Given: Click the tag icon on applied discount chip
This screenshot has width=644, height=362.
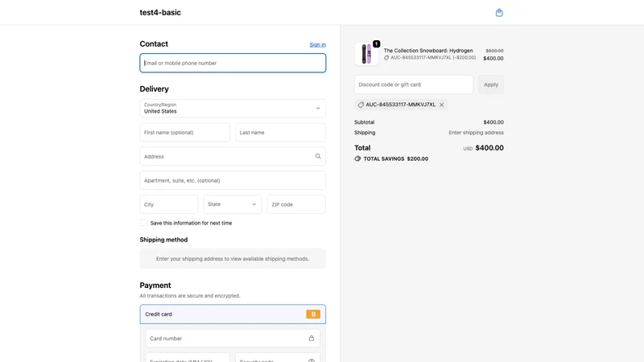Looking at the screenshot, I should coord(361,105).
